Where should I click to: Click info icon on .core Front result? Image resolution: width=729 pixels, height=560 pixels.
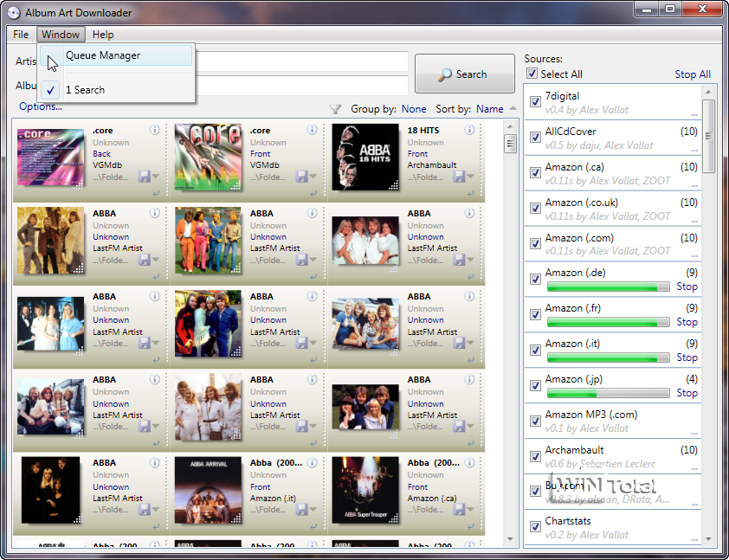click(313, 130)
